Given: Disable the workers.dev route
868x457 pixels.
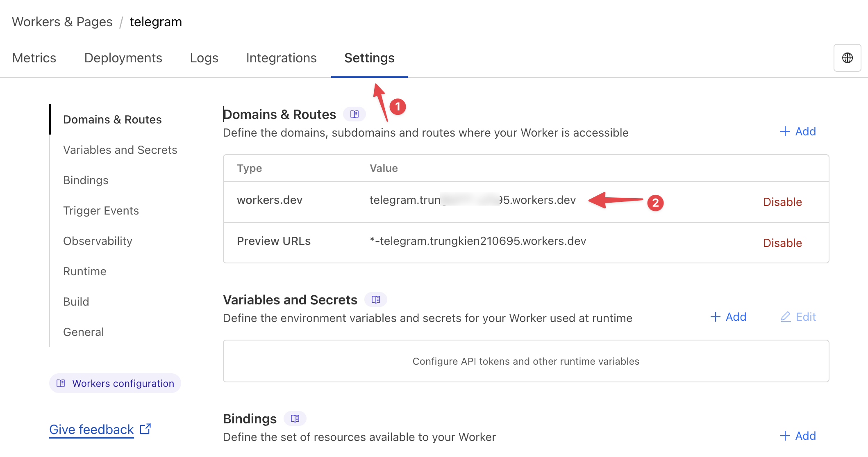Looking at the screenshot, I should (x=782, y=202).
